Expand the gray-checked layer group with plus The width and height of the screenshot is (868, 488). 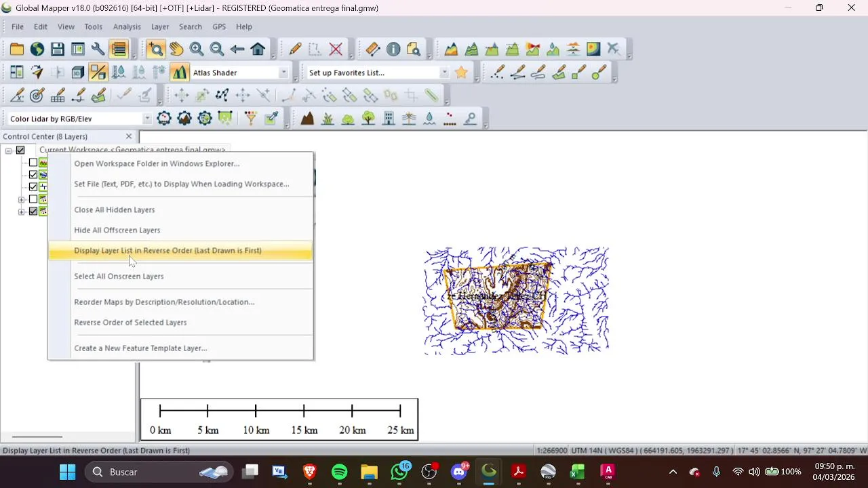[21, 211]
